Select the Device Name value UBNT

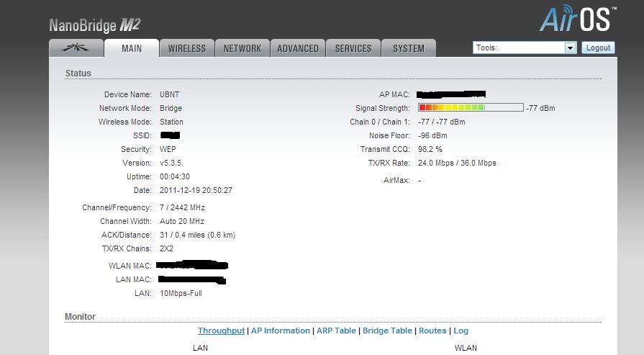pyautogui.click(x=169, y=94)
